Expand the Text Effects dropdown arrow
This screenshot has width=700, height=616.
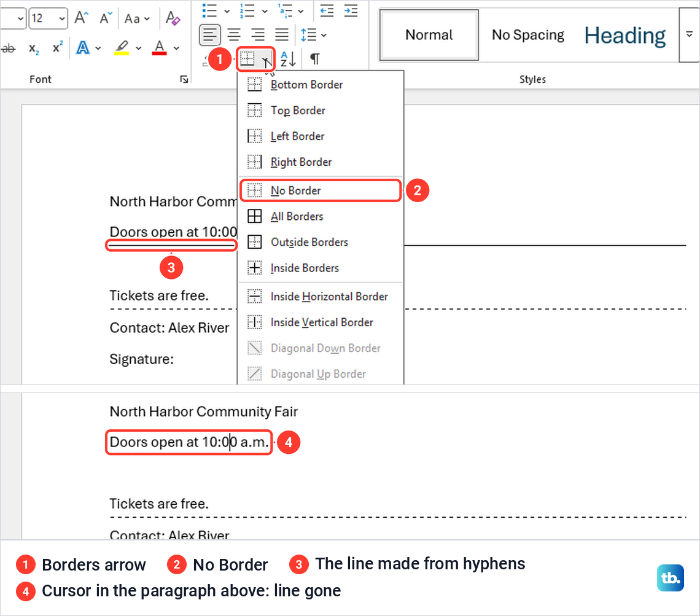point(98,48)
